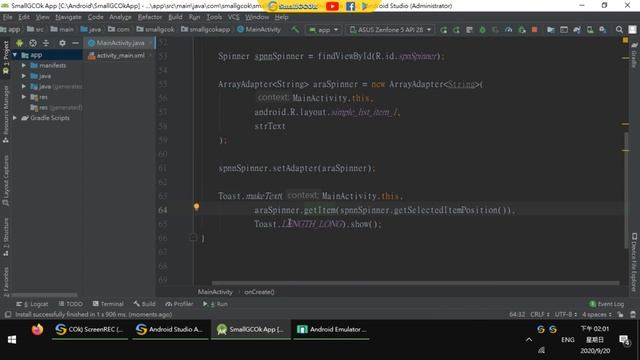
Task: Open the Profile app gauge icon
Action: (509, 30)
